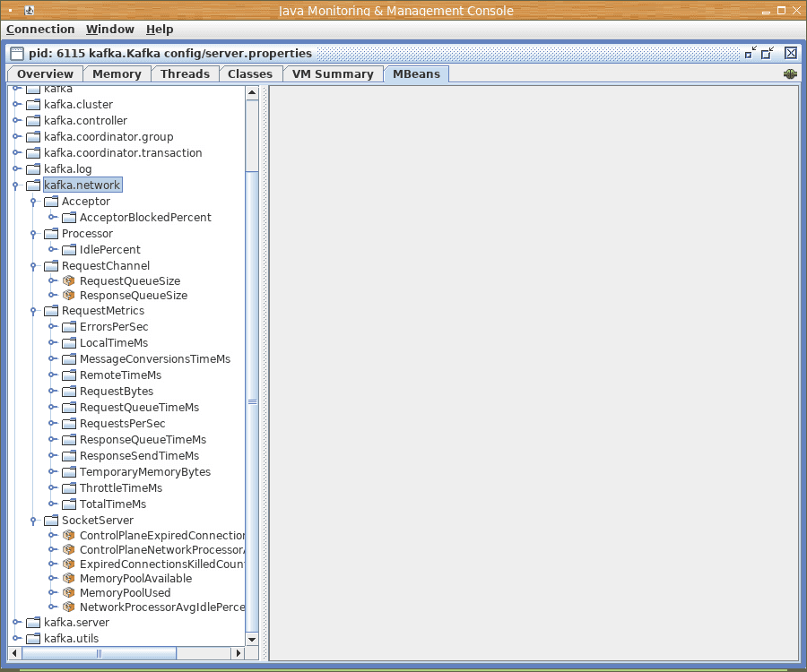Image resolution: width=807 pixels, height=672 pixels.
Task: Click the connection status plug icon
Action: tap(790, 74)
